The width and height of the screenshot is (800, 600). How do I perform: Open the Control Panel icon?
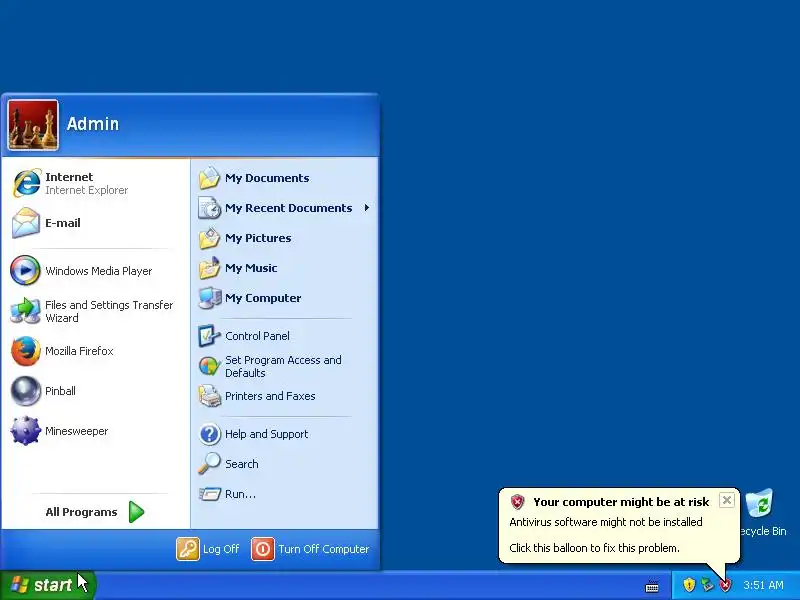[210, 336]
